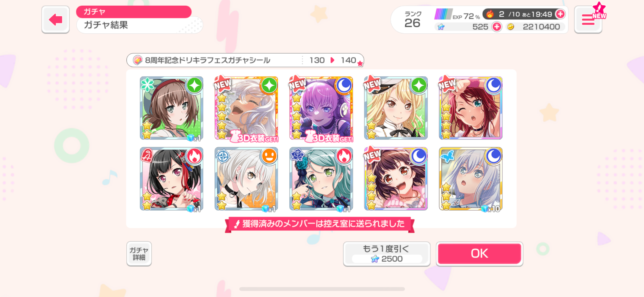Tap the 8周年記念 gacha sticker counter banner
The width and height of the screenshot is (644, 297).
tap(245, 60)
